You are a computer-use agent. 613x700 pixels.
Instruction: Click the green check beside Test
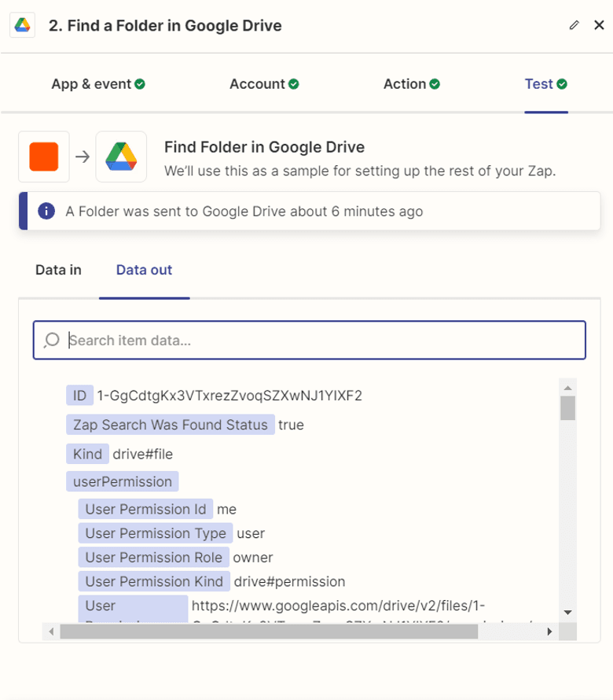[562, 84]
